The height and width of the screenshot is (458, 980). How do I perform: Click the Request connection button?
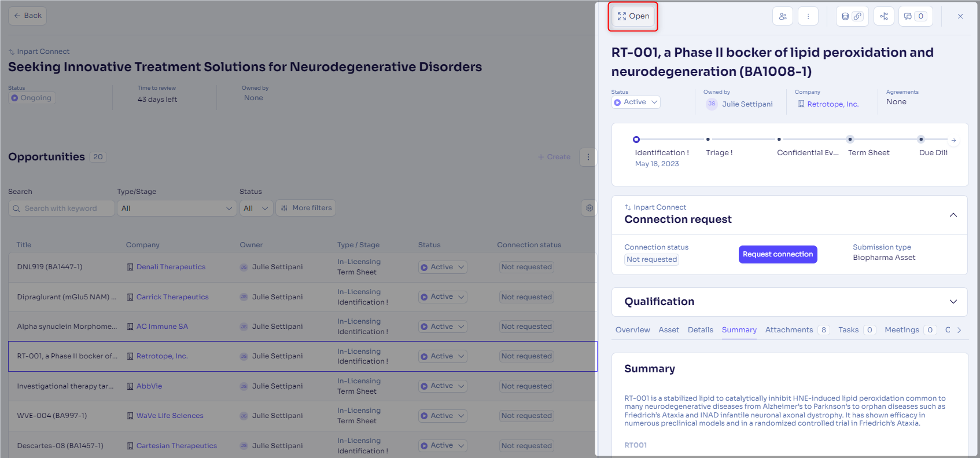[x=778, y=254]
